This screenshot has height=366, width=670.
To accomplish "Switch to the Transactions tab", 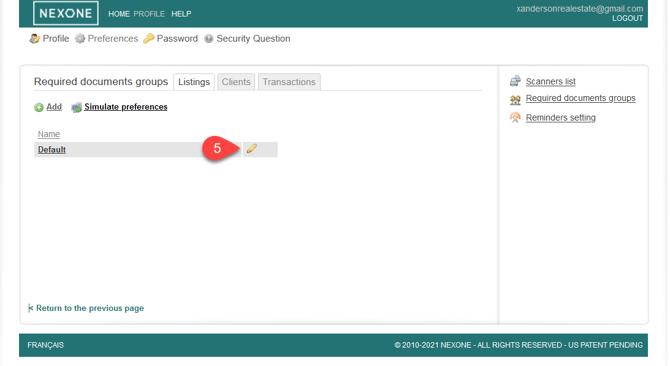I will coord(289,82).
